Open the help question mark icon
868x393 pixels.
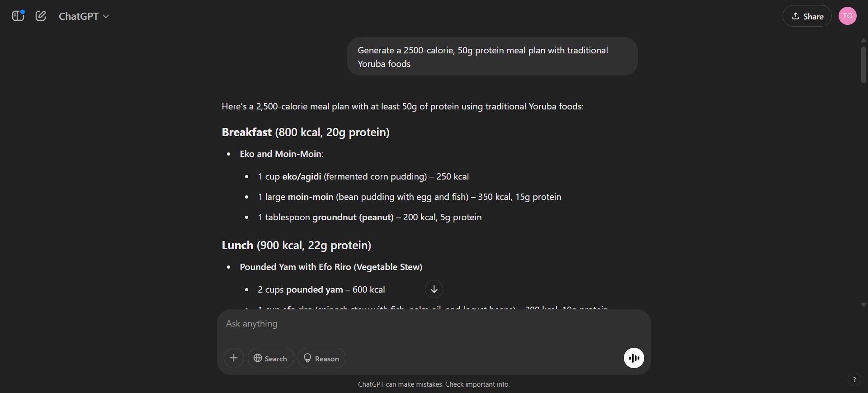(x=854, y=380)
